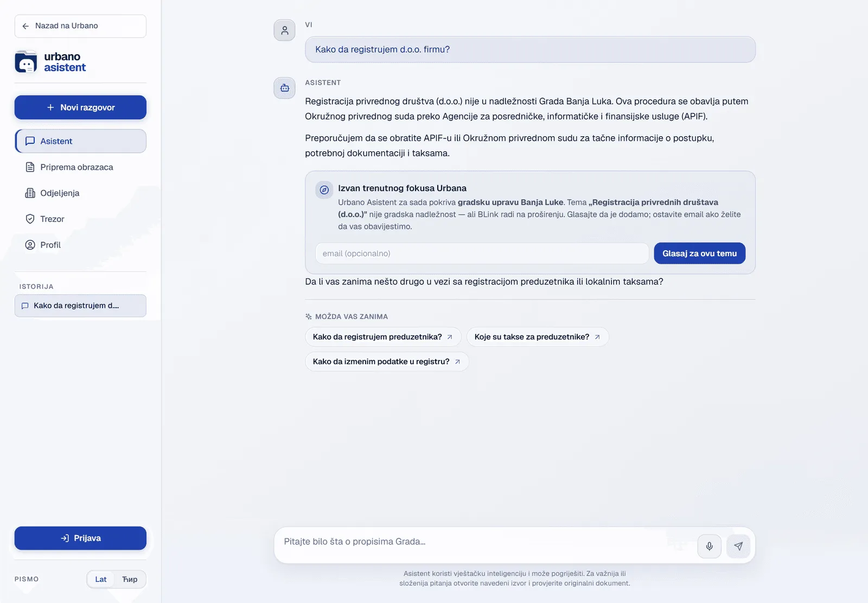The width and height of the screenshot is (868, 603).
Task: Click the user avatar icon
Action: pos(284,30)
